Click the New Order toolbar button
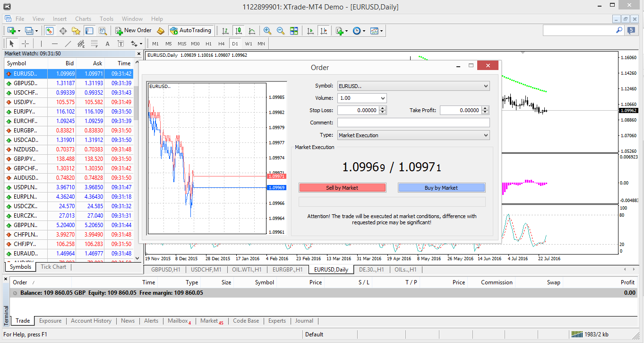This screenshot has width=644, height=343. (x=133, y=30)
